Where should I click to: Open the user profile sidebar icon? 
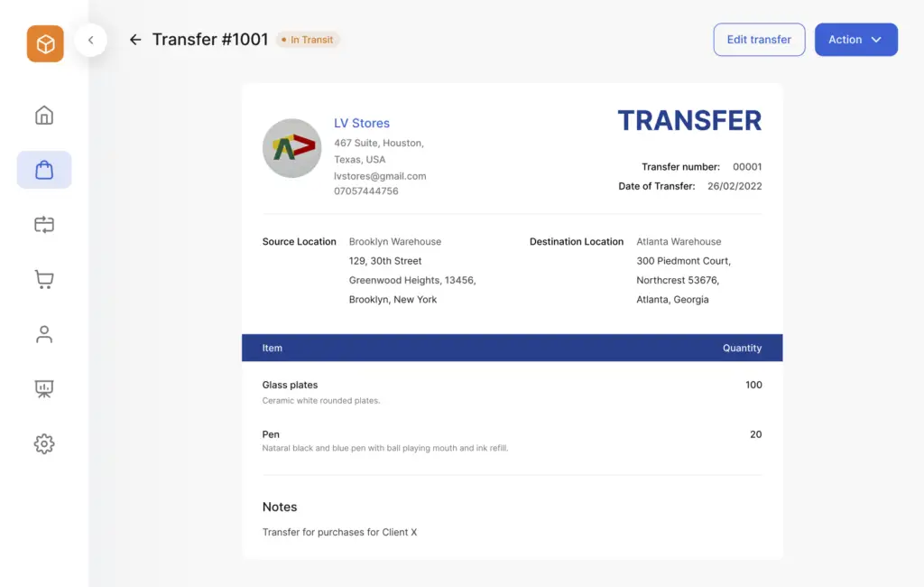(x=44, y=334)
